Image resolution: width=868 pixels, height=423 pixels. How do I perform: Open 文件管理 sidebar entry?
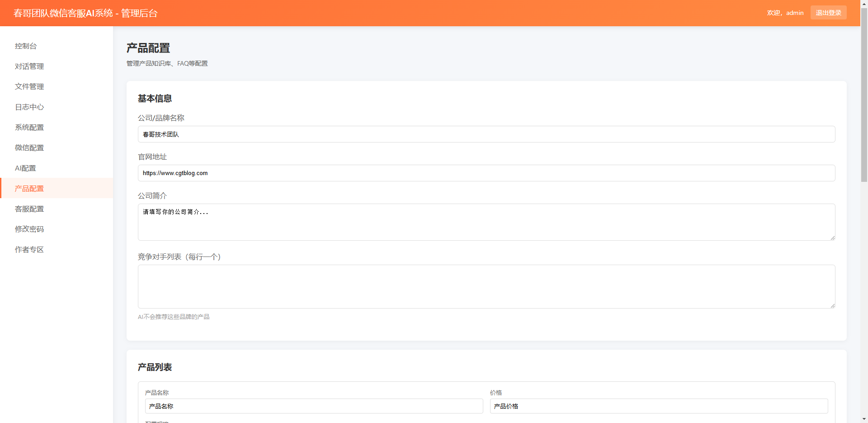29,87
